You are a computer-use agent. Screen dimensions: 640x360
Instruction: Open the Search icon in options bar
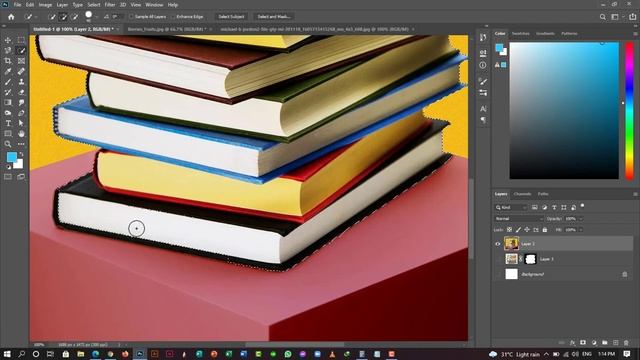pyautogui.click(x=602, y=17)
